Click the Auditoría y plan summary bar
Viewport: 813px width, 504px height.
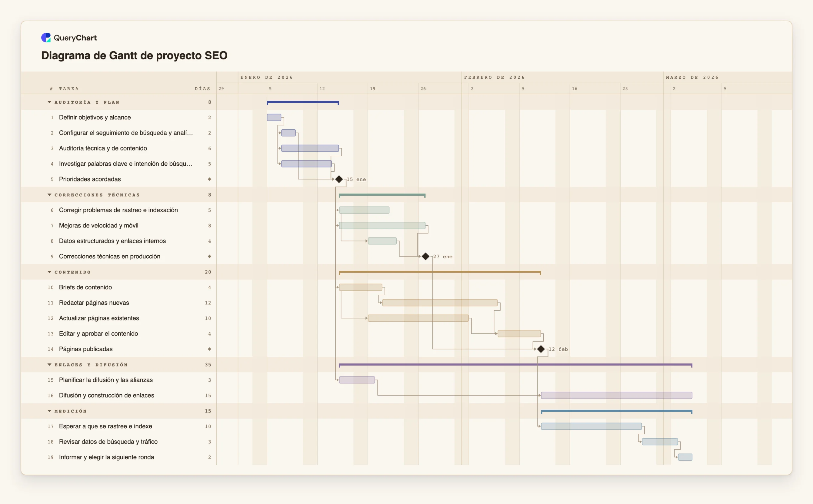point(303,103)
